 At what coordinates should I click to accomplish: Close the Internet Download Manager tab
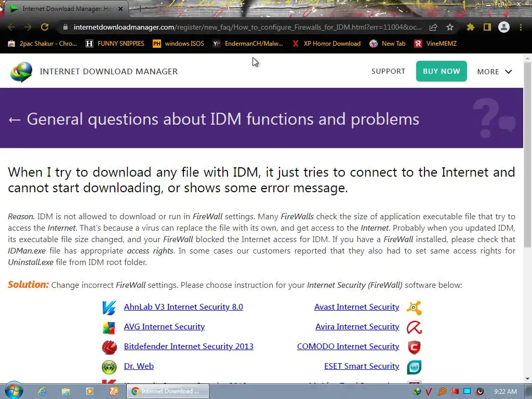click(x=121, y=9)
